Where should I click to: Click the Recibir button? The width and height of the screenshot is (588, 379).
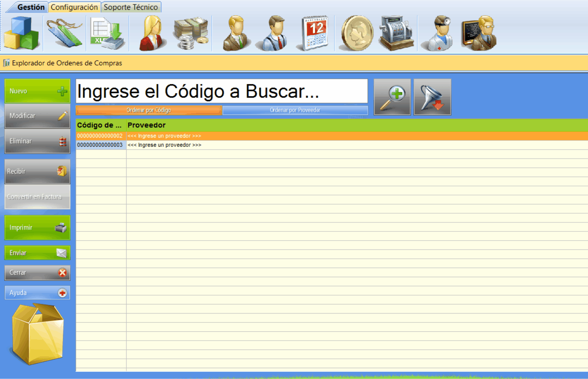(37, 172)
